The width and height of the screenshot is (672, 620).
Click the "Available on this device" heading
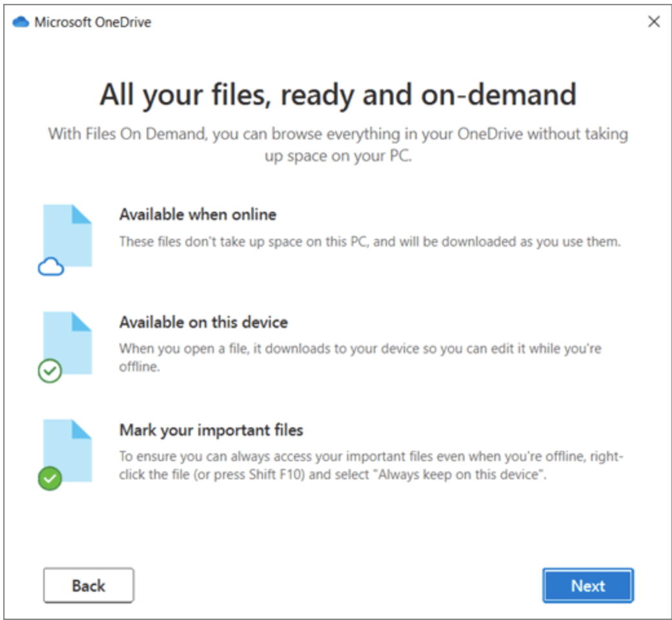(204, 322)
